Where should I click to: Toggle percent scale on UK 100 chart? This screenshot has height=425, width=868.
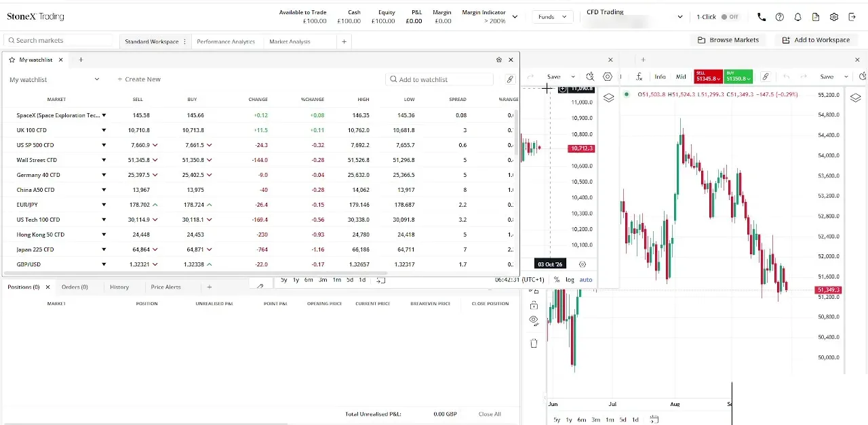[557, 280]
